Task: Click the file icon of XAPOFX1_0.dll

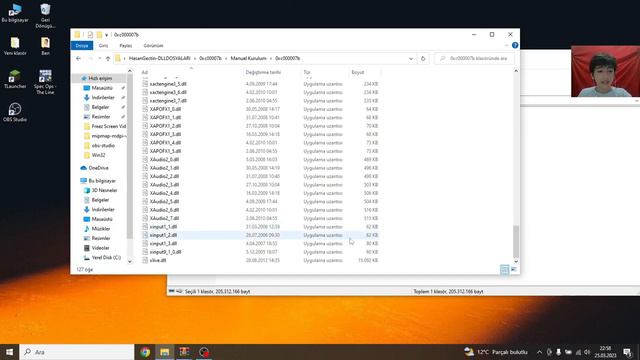Action: pos(145,109)
